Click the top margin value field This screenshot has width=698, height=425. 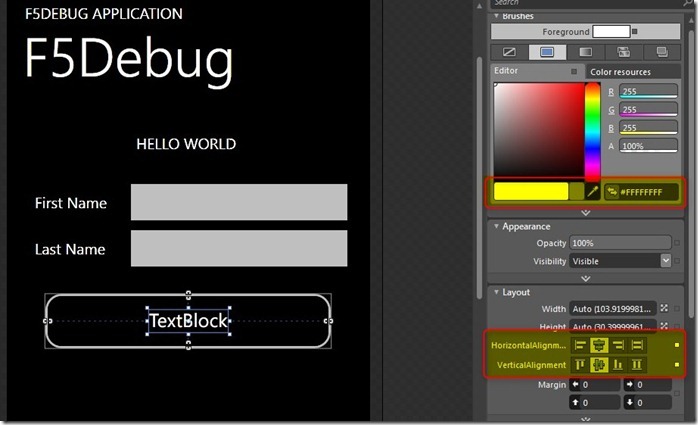tap(595, 402)
